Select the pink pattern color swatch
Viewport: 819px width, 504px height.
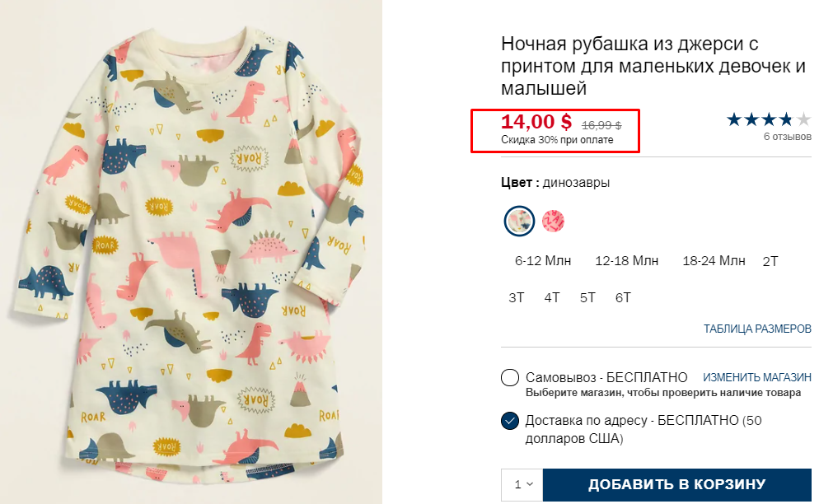click(553, 221)
